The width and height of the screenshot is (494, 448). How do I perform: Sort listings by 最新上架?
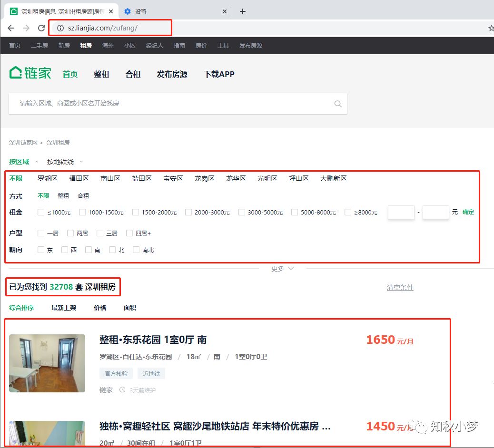[64, 308]
